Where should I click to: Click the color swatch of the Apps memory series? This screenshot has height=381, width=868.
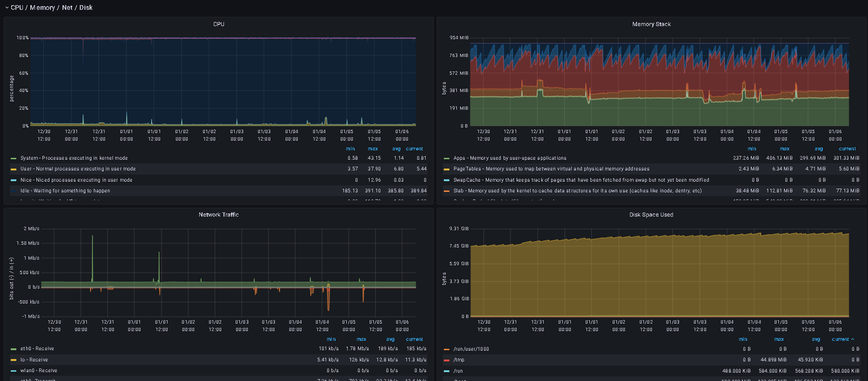(447, 158)
